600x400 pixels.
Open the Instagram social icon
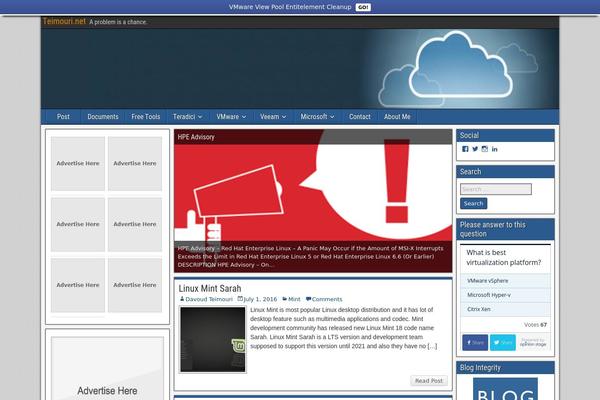coord(485,149)
